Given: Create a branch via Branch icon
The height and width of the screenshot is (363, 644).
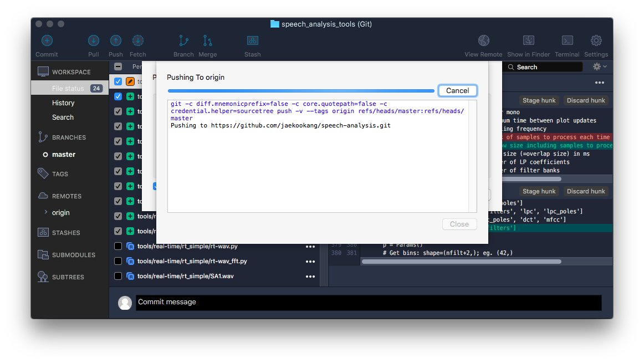Looking at the screenshot, I should tap(183, 40).
